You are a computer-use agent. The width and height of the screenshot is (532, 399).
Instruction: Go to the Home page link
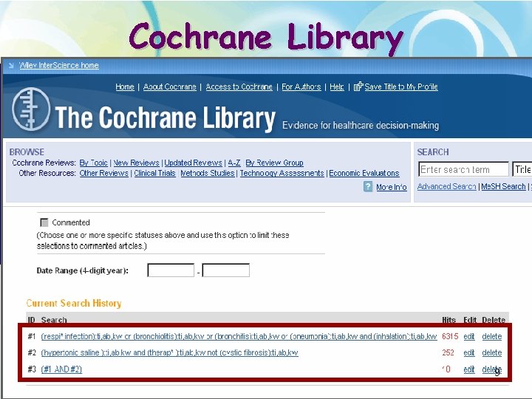pyautogui.click(x=125, y=87)
